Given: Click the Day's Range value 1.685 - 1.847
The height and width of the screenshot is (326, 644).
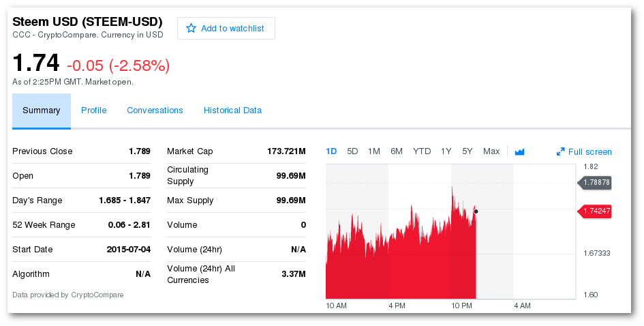Looking at the screenshot, I should pos(125,201).
